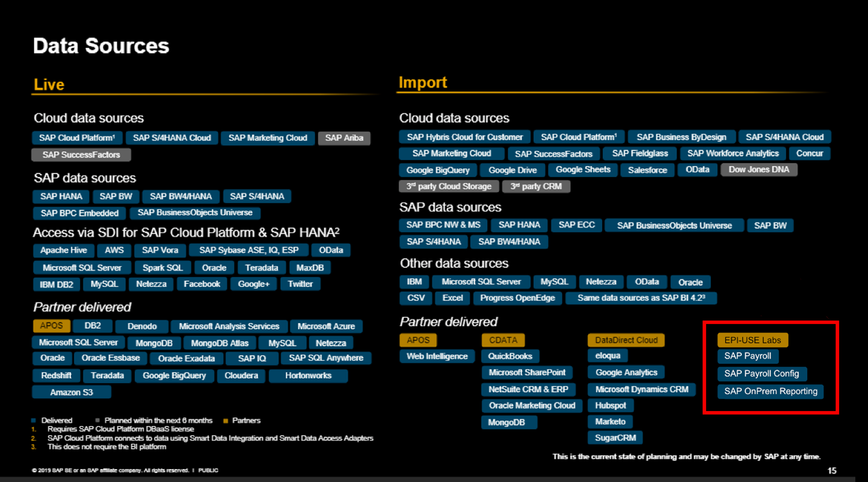The width and height of the screenshot is (868, 482).
Task: Select the 'SAP Workforce Analytics' label
Action: click(x=733, y=154)
